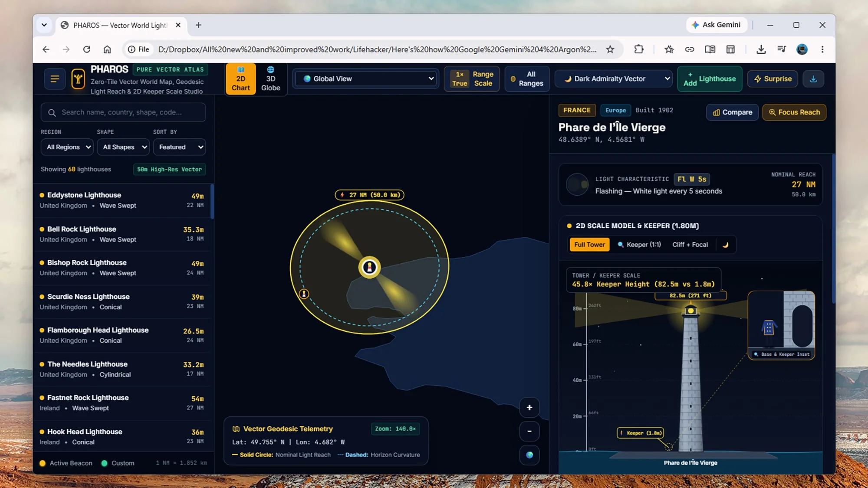Open the Base & Keeper Inset thumbnail

781,325
